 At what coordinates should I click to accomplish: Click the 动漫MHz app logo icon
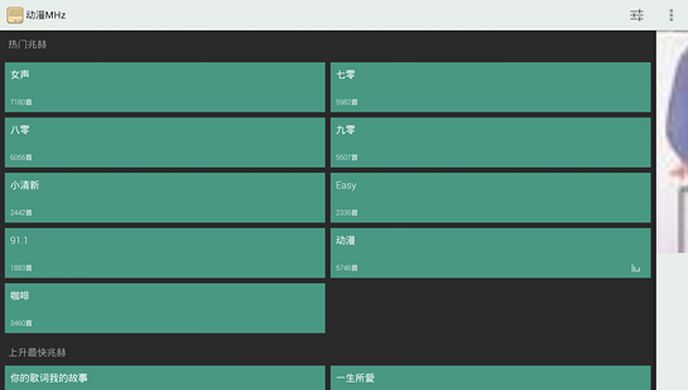[x=14, y=15]
